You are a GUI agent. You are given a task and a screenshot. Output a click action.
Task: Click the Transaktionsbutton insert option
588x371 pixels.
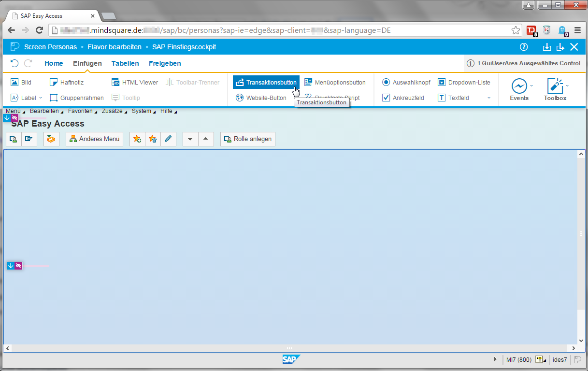tap(266, 83)
